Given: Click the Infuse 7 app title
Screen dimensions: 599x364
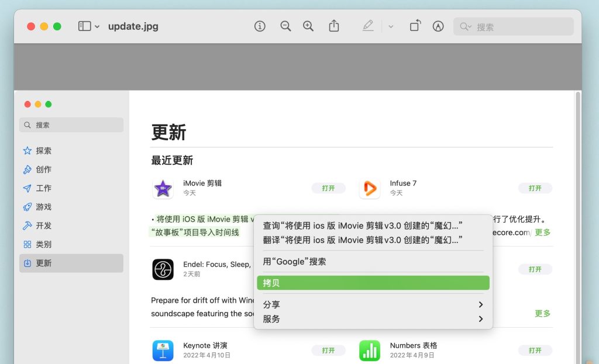Looking at the screenshot, I should coord(403,183).
